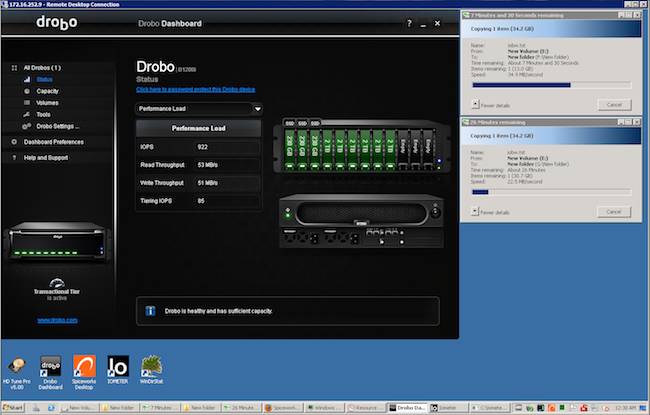The image size is (650, 415).
Task: Click the Drobo rear view image
Action: click(x=361, y=221)
